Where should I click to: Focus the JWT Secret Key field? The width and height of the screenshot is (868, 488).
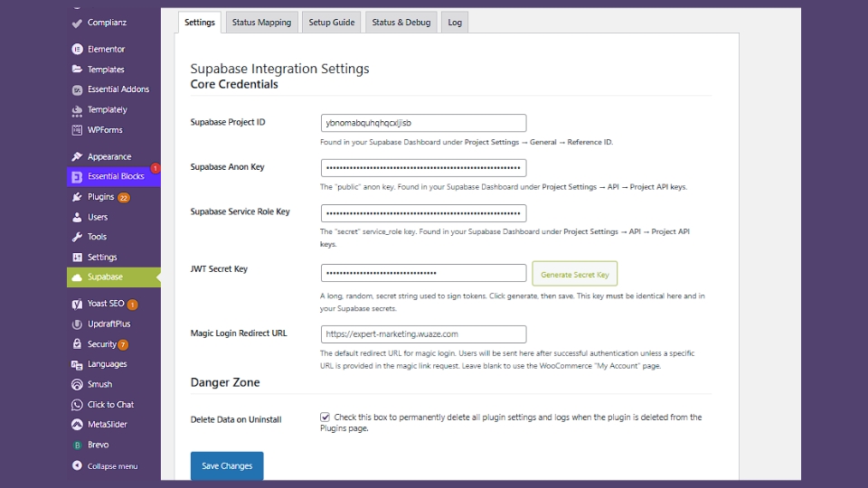[423, 273]
